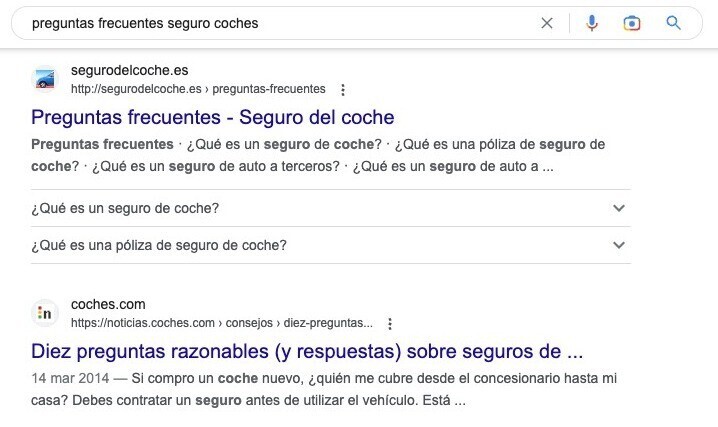Click the segurodelcoche.es site favicon

45,79
